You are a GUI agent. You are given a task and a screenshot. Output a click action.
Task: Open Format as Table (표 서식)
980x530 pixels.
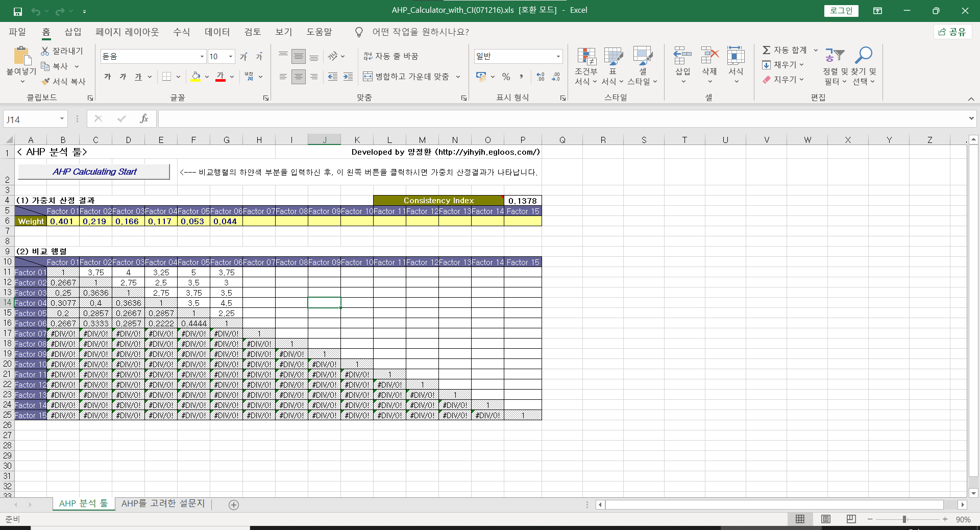coord(612,66)
